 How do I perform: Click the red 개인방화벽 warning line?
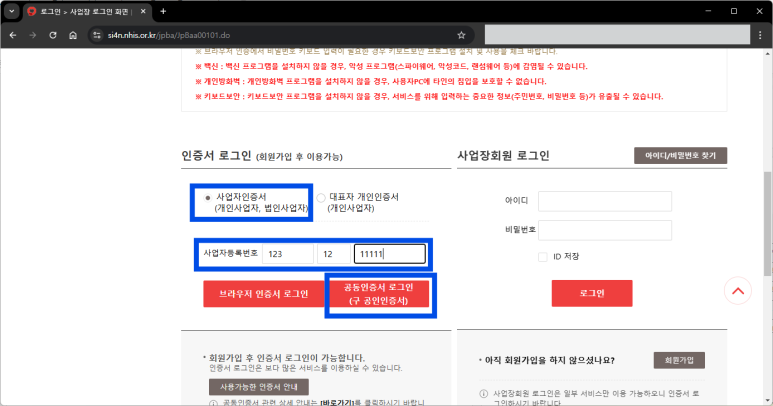[371, 81]
